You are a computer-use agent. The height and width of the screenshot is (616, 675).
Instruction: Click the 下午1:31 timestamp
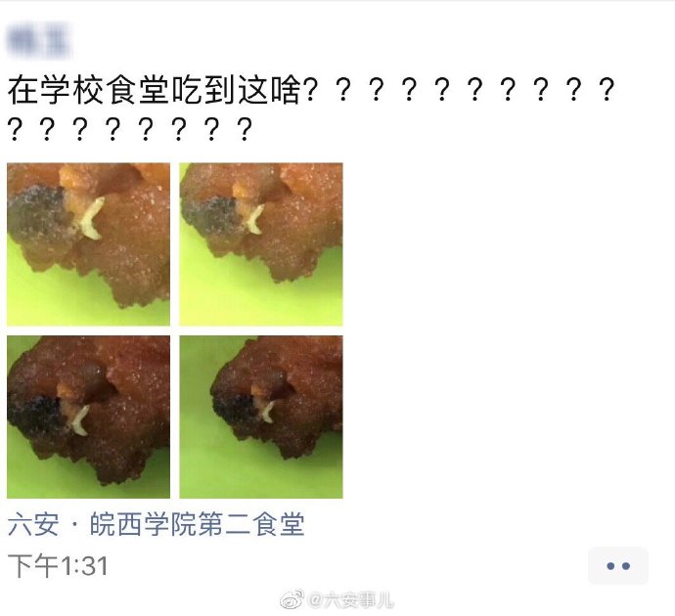click(x=58, y=565)
